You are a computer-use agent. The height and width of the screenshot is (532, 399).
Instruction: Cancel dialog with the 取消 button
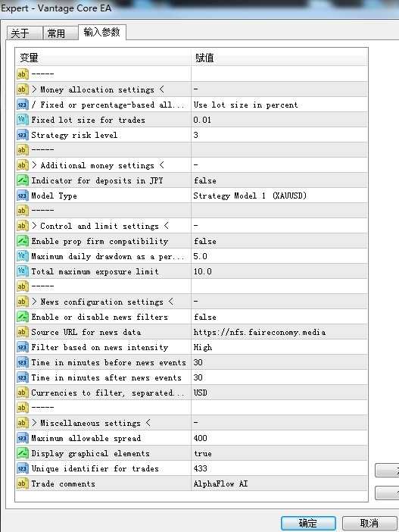[x=369, y=523]
